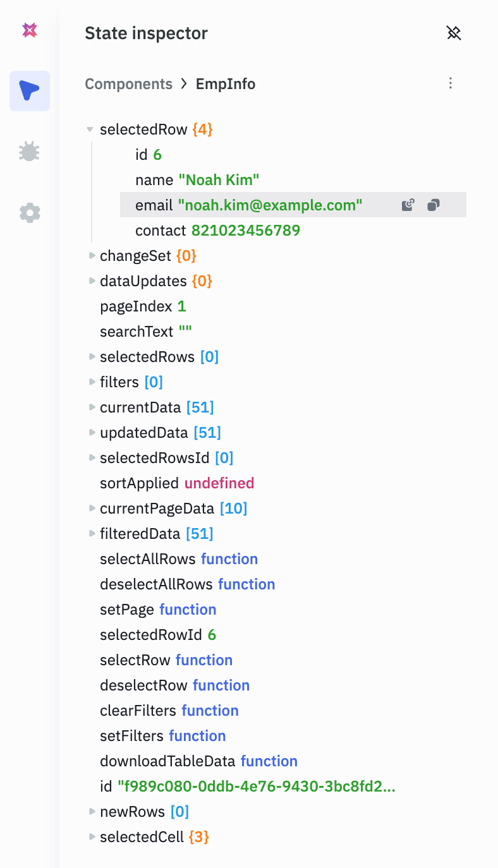
Task: Select the contact 821023456789 row
Action: click(x=217, y=231)
